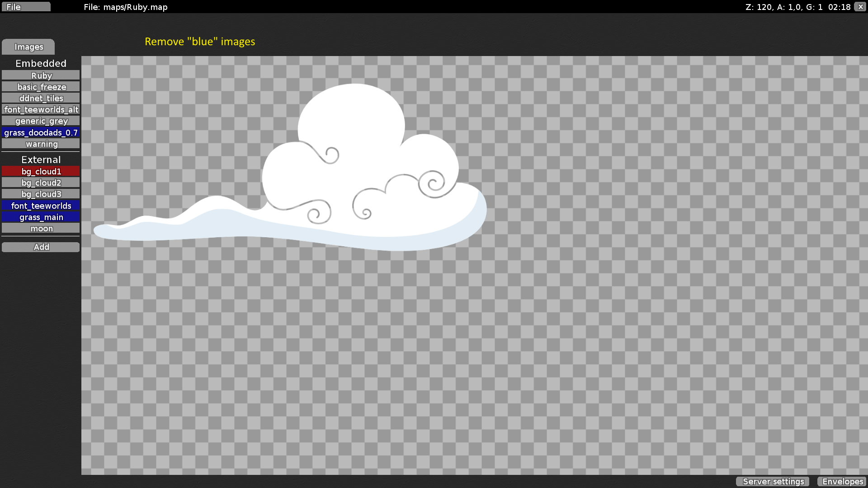Screen dimensions: 868x488
Task: Open the File menu
Action: coord(26,6)
